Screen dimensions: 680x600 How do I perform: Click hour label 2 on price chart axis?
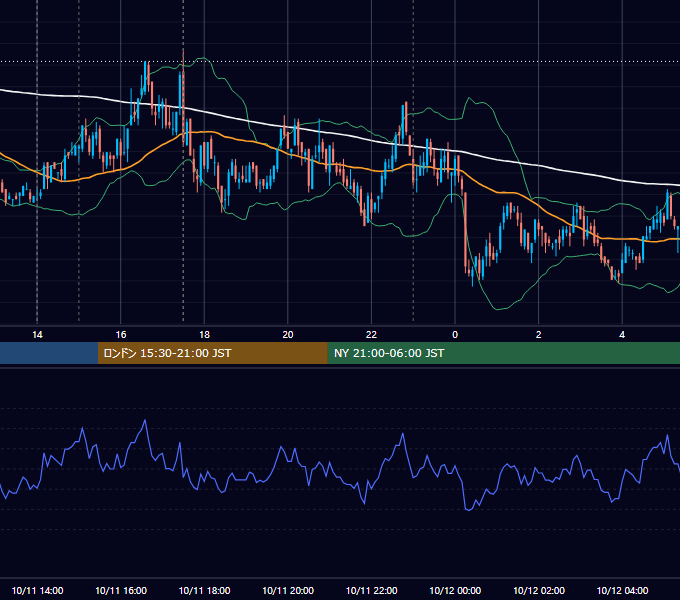[539, 335]
